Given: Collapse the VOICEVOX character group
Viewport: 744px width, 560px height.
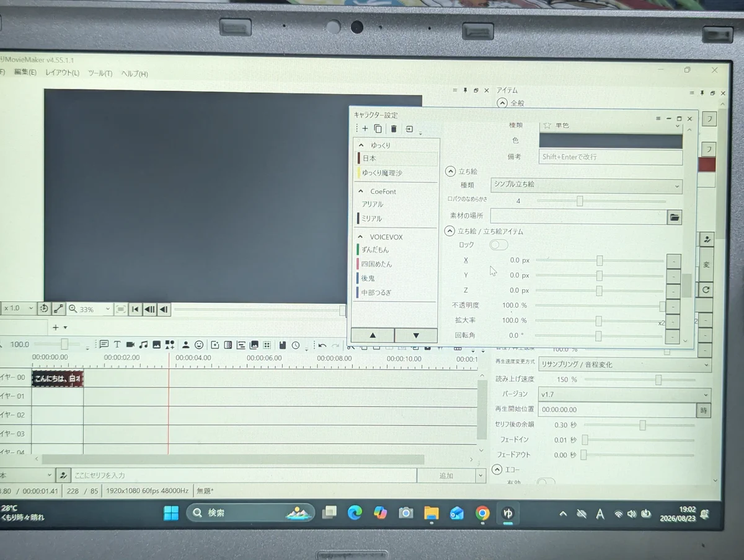Looking at the screenshot, I should click(361, 237).
